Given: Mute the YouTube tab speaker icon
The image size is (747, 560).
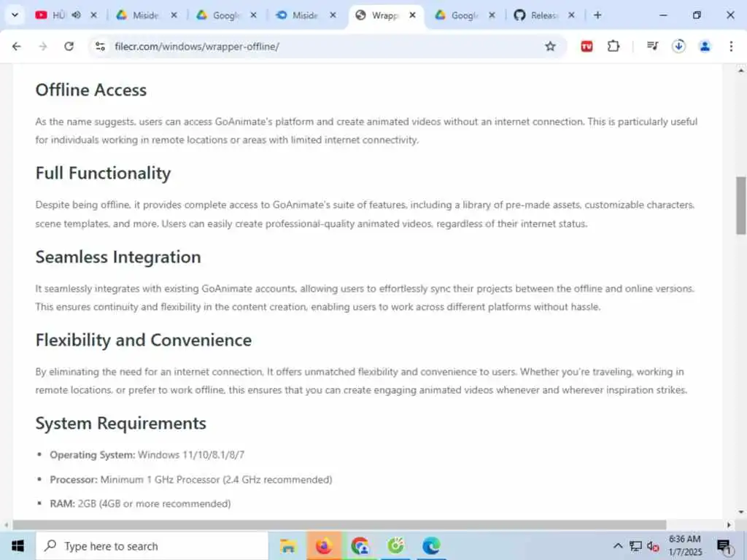Looking at the screenshot, I should click(x=76, y=15).
